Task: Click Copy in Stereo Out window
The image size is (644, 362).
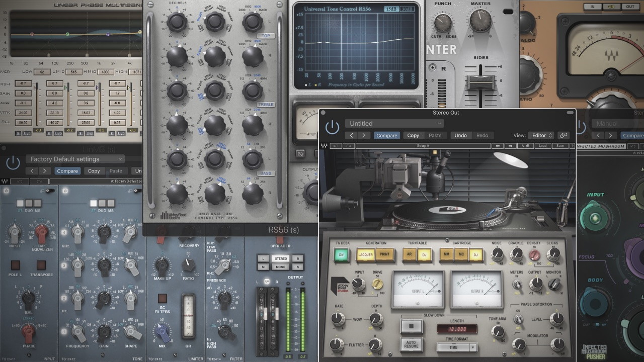Action: click(413, 135)
